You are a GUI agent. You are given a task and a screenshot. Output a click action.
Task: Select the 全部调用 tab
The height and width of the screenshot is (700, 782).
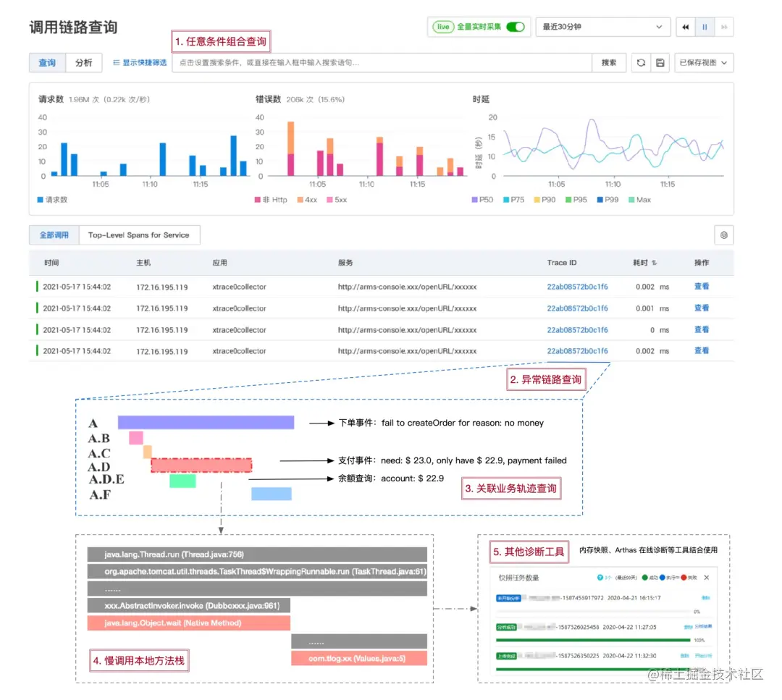(54, 235)
